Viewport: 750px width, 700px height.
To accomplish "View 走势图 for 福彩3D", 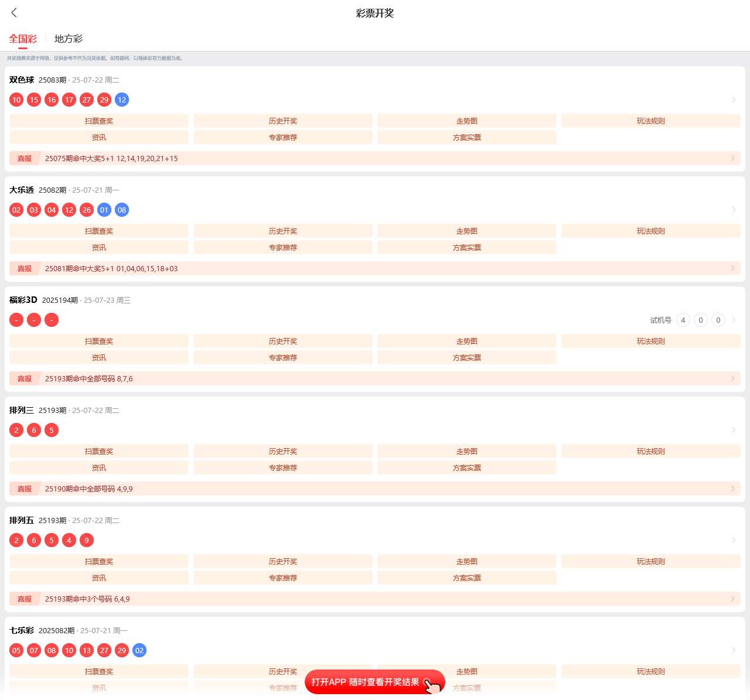I will point(467,341).
